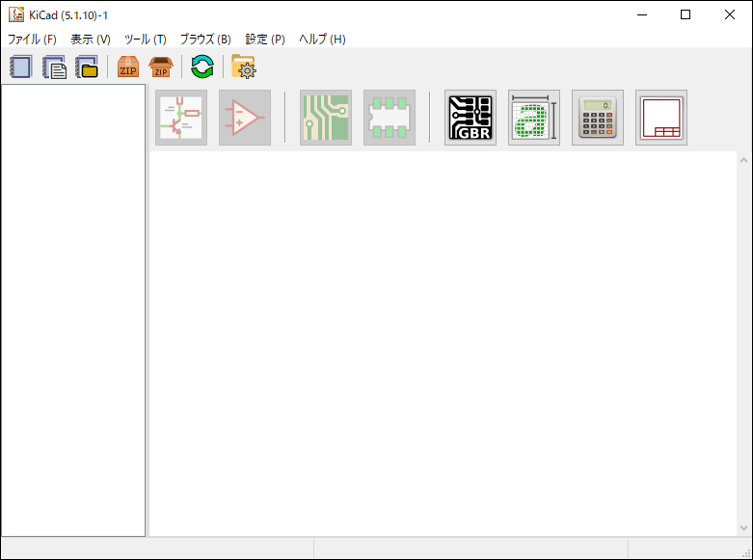Open Bitmap to Component converter
The height and width of the screenshot is (560, 753).
pyautogui.click(x=534, y=118)
